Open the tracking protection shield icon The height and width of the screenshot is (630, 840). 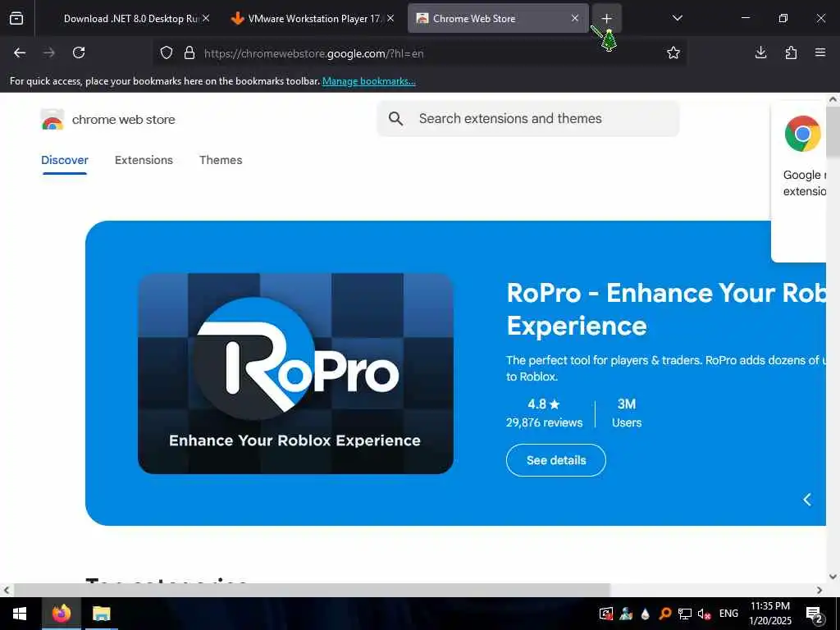pyautogui.click(x=167, y=52)
